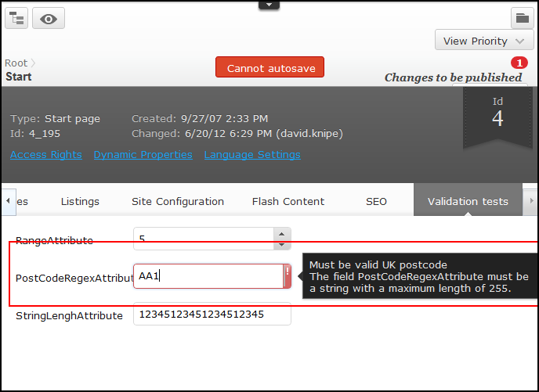
Task: Click the Cannot autosave button
Action: (x=269, y=67)
